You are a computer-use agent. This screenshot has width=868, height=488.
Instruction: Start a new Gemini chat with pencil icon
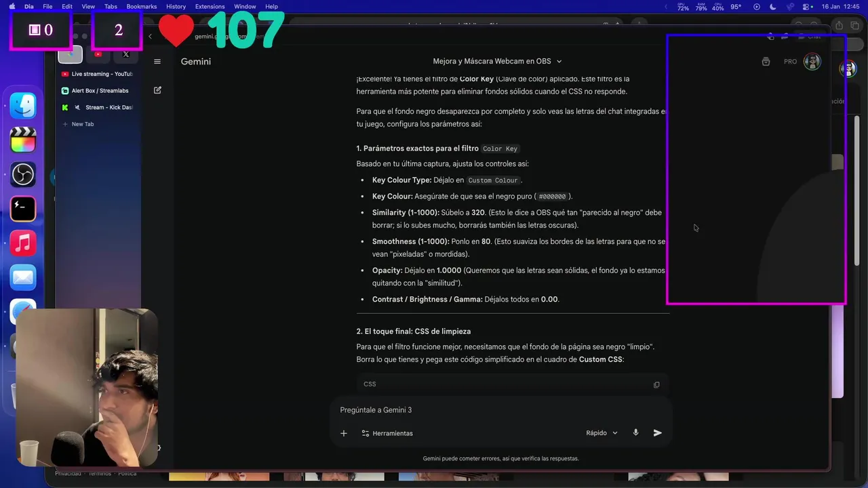[x=157, y=90]
